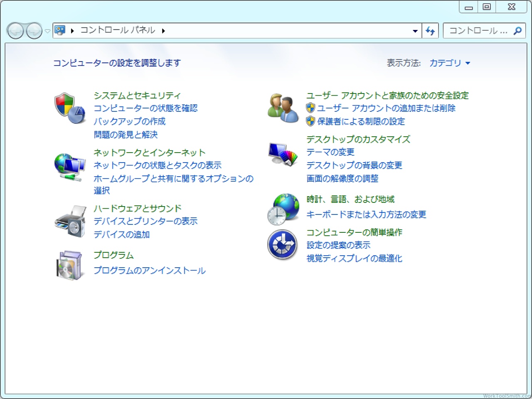
Task: Open コンピューターの簡単操作 heading link
Action: [x=355, y=232]
